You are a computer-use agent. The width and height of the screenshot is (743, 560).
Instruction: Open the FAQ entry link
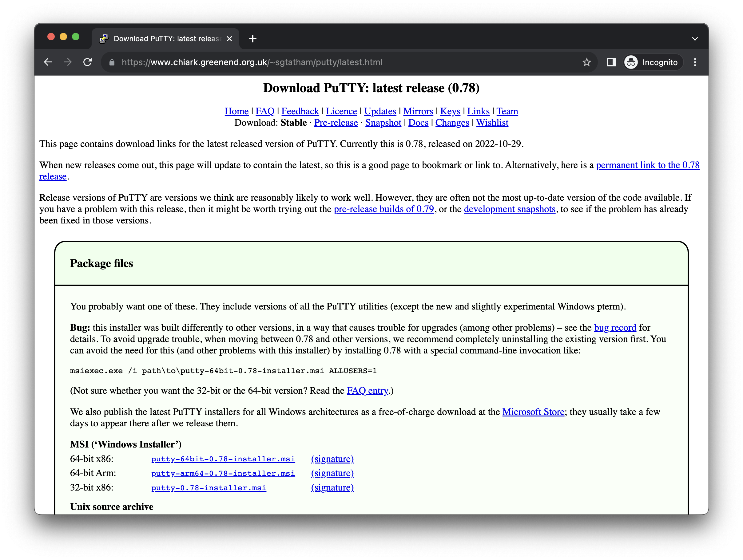(x=368, y=391)
